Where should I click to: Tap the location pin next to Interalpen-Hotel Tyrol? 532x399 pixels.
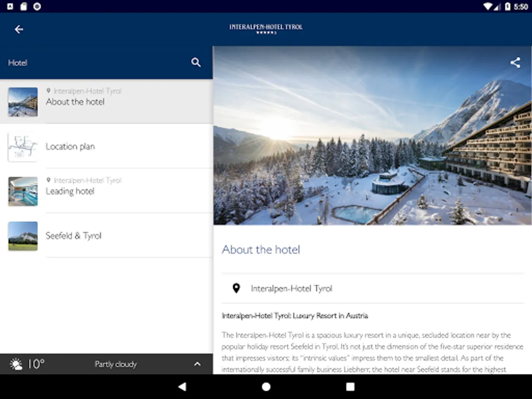(236, 289)
